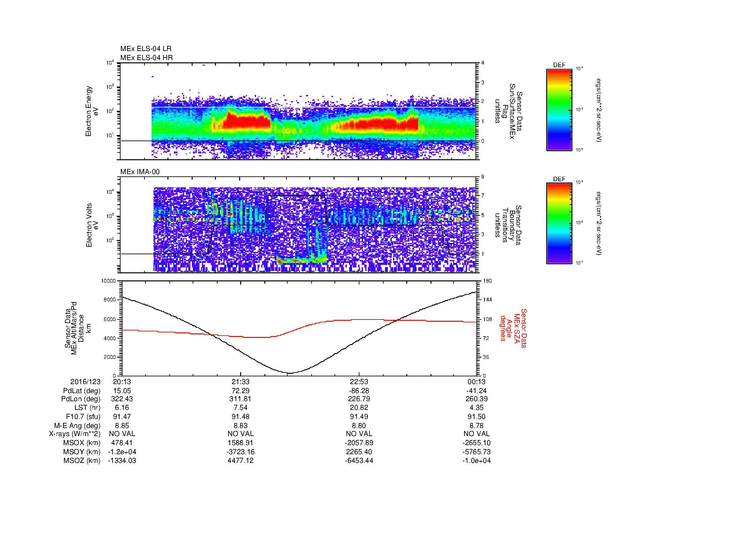756x534 pixels.
Task: Click the time tick label '00:13'
Action: (476, 382)
